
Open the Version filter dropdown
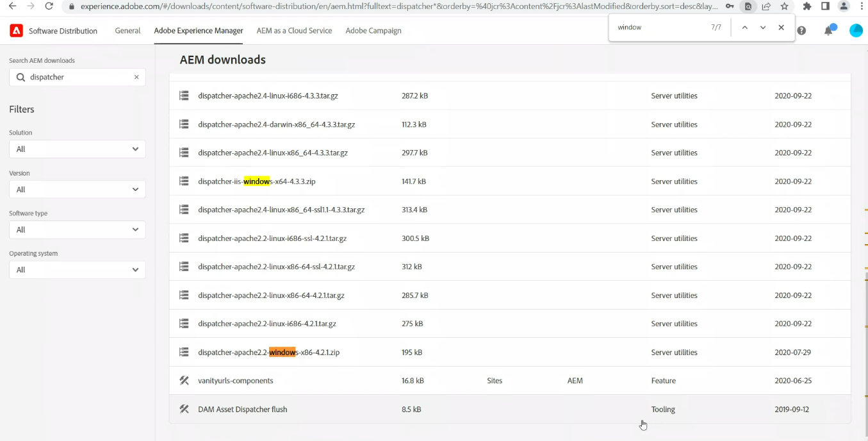pyautogui.click(x=77, y=189)
